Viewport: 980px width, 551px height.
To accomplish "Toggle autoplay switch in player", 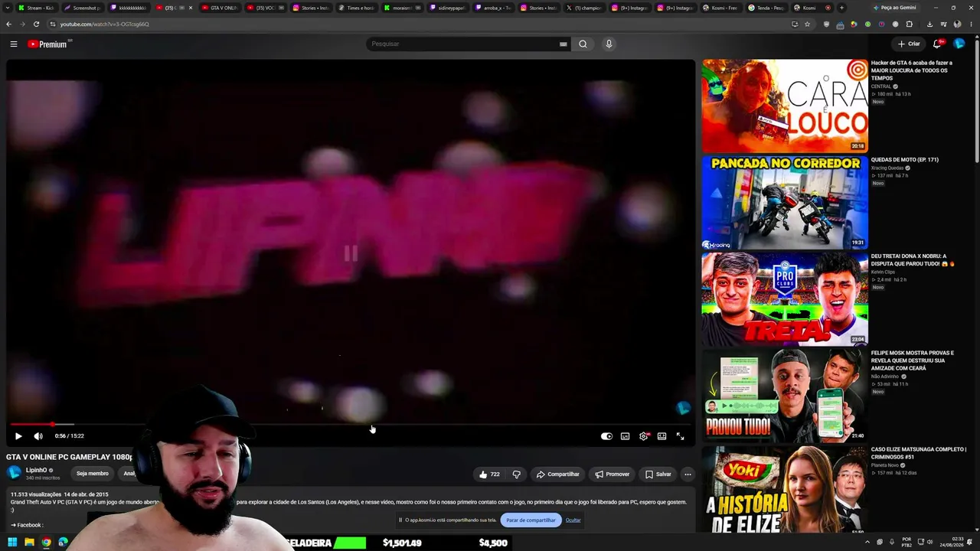I will pyautogui.click(x=606, y=436).
